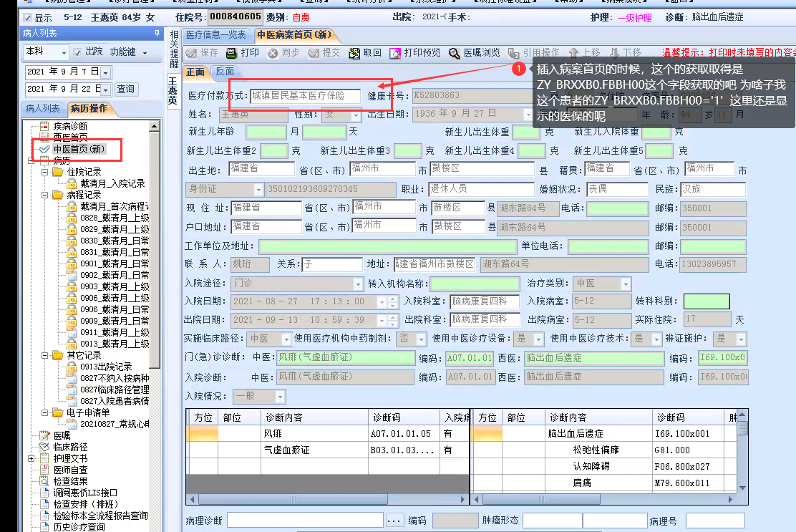Switch to the 反面 tab

coord(225,72)
